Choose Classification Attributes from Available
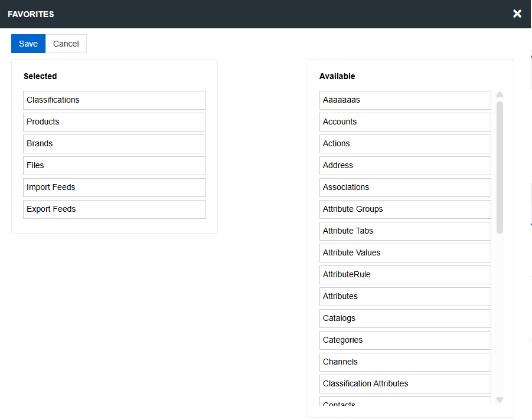 point(405,383)
